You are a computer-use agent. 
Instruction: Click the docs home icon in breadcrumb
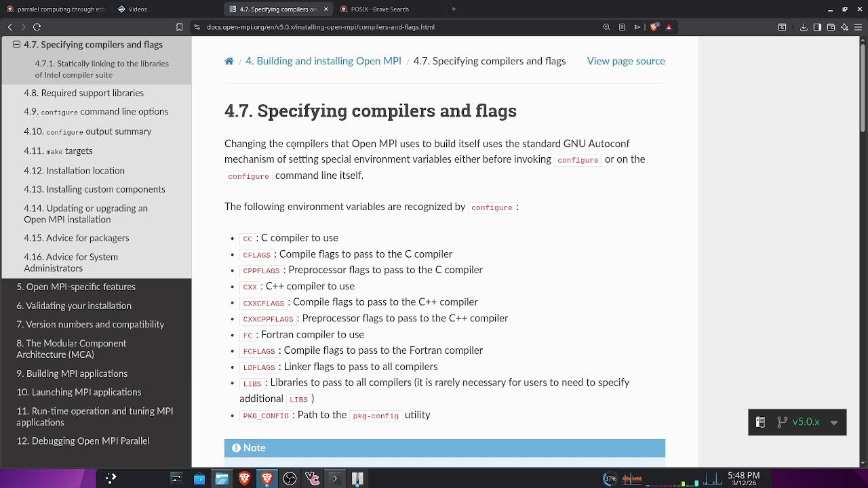coord(229,61)
